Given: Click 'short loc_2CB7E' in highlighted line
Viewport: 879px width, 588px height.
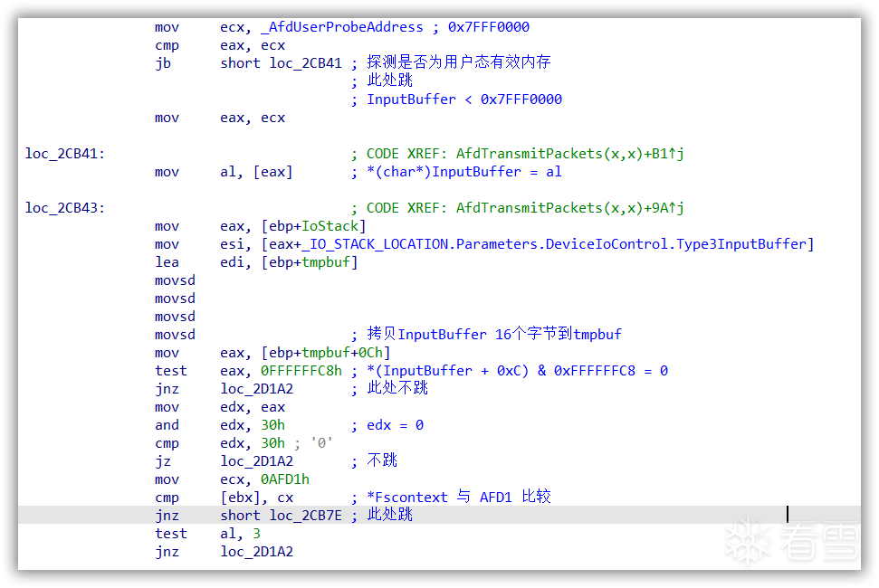Looking at the screenshot, I should coord(281,516).
